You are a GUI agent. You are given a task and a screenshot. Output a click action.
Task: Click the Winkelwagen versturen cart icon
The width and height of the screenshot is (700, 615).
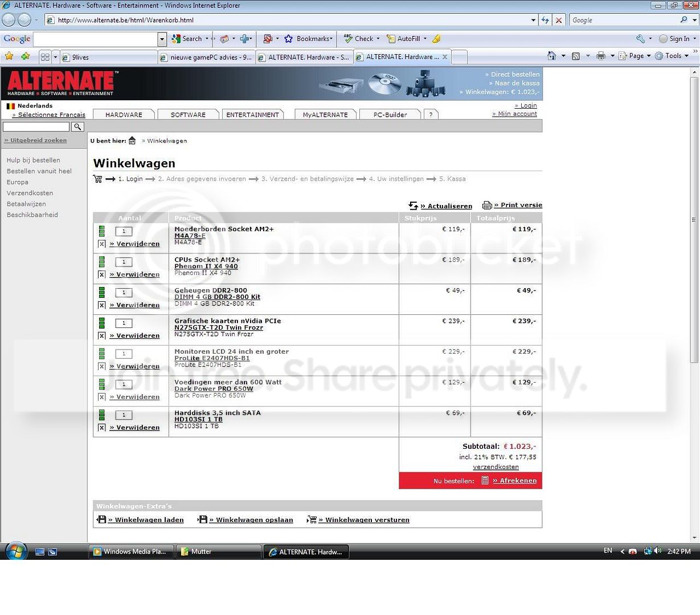click(312, 519)
